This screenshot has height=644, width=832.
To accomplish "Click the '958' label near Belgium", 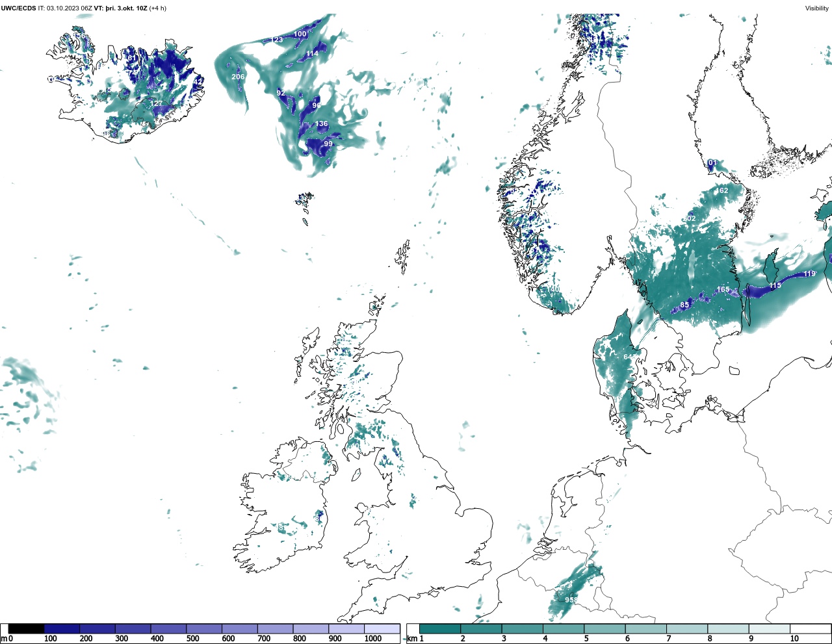I will point(571,600).
